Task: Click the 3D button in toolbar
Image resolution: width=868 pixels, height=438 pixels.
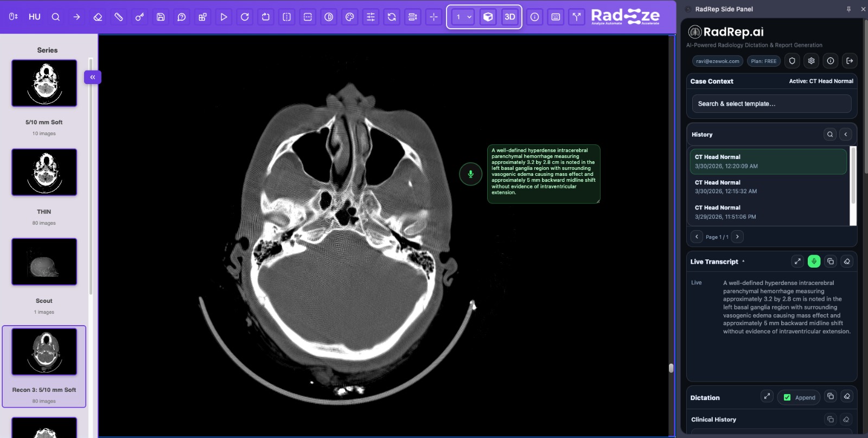Action: pyautogui.click(x=509, y=17)
